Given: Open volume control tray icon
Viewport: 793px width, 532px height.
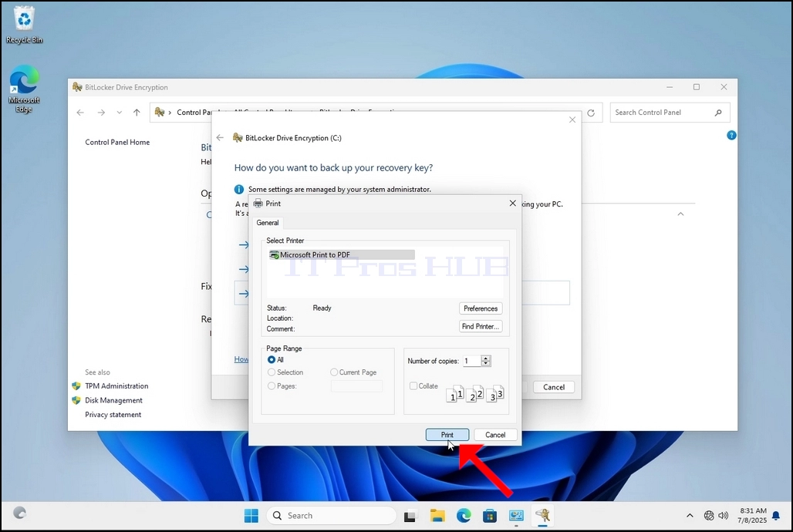Looking at the screenshot, I should pos(724,515).
